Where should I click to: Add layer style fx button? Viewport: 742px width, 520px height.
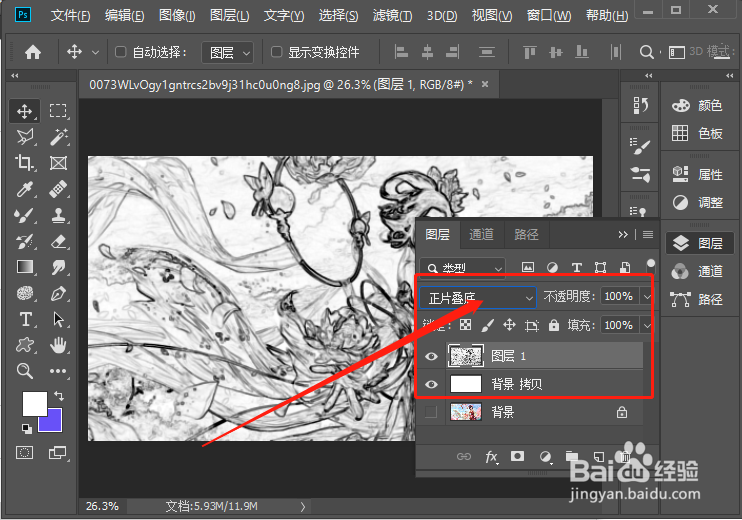click(x=491, y=457)
